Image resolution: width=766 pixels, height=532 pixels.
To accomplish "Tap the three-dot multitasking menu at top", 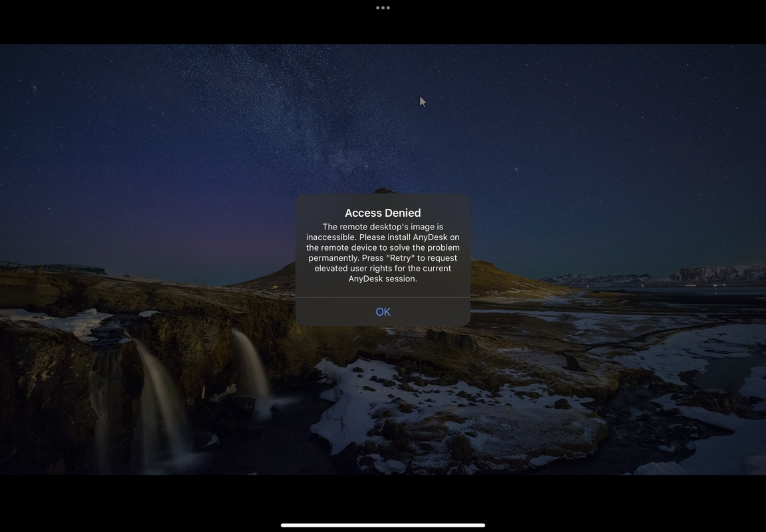I will pyautogui.click(x=383, y=8).
